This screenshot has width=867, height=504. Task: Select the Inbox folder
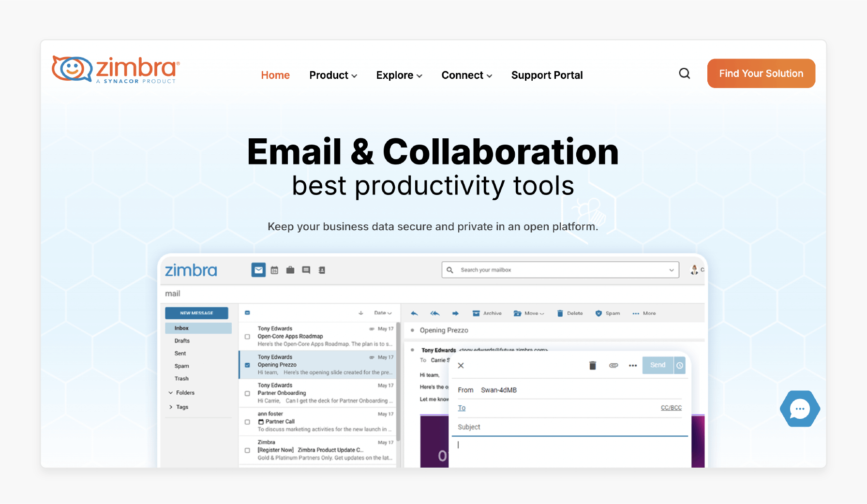pyautogui.click(x=198, y=328)
